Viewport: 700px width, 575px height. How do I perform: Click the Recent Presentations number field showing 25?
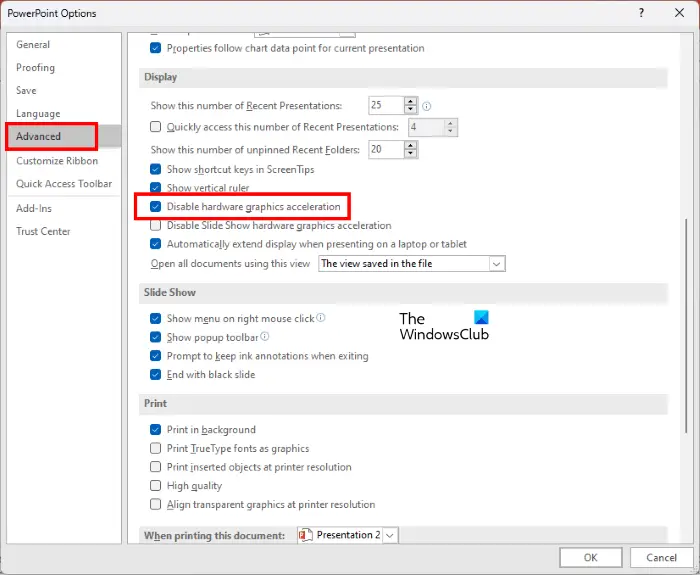tap(386, 105)
